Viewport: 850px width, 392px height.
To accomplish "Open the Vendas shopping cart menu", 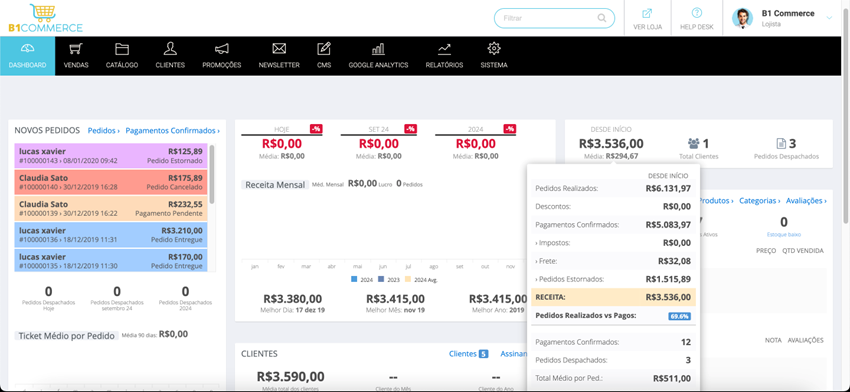I will (76, 49).
